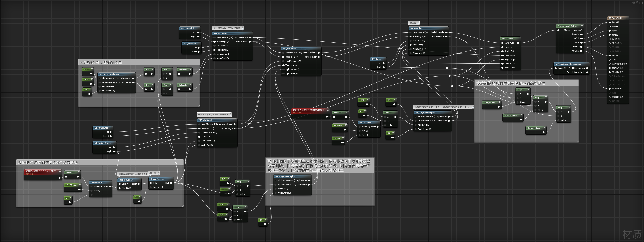The height and width of the screenshot is (242, 644).
Task: Click the Normal output pin on GetMaterialAttributes
Action: (x=581, y=47)
